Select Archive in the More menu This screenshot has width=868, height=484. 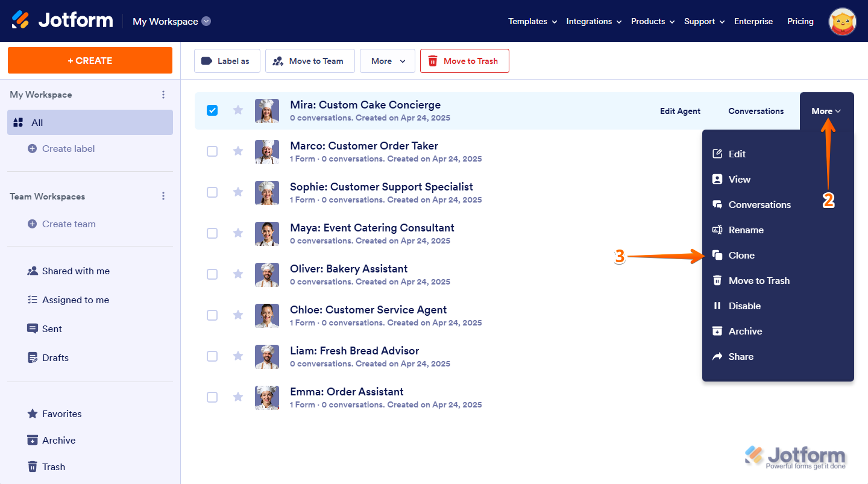pyautogui.click(x=744, y=332)
